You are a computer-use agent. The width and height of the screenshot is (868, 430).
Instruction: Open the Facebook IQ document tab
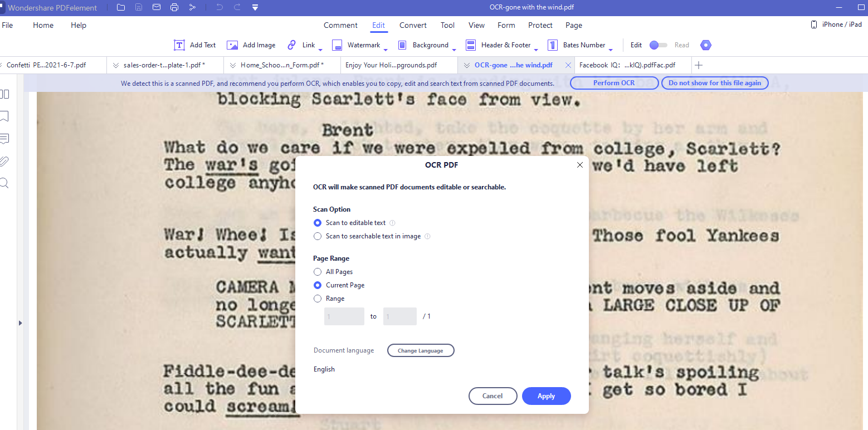[633, 65]
